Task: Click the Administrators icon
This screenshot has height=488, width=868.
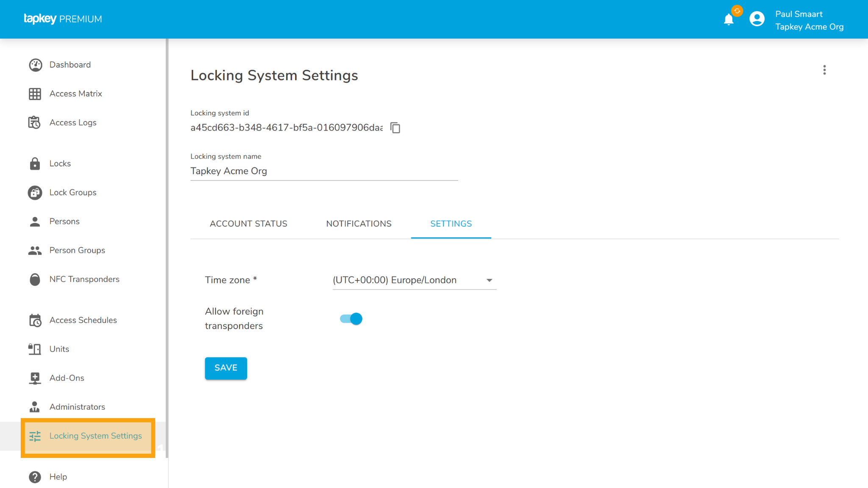Action: tap(35, 407)
